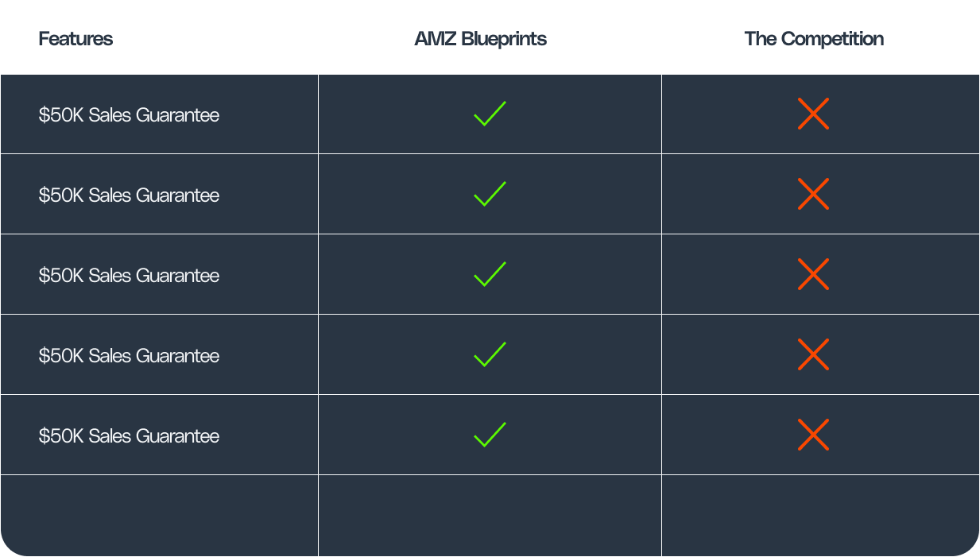Click the green checkmark in the second row
The height and width of the screenshot is (557, 980).
pos(490,195)
